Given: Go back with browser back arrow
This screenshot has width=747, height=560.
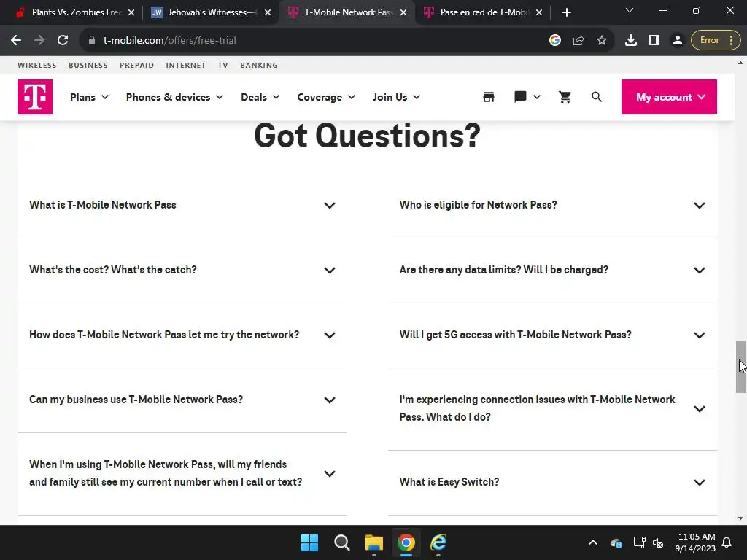Looking at the screenshot, I should [16, 41].
